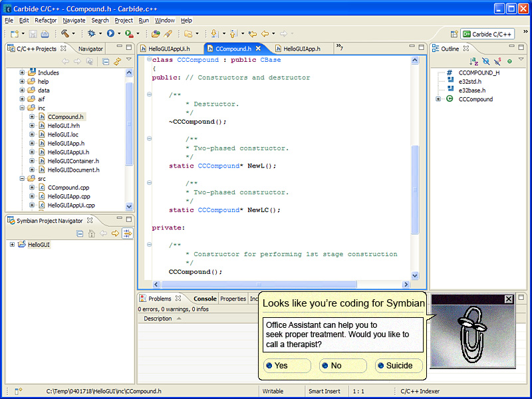Click the Next Annotation toolbar icon
The height and width of the screenshot is (399, 532).
pyautogui.click(x=214, y=34)
